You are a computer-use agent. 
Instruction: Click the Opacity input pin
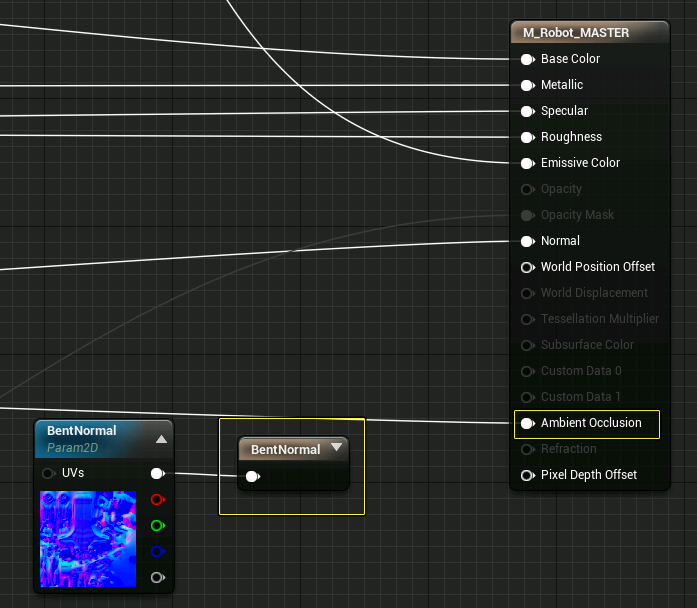pyautogui.click(x=528, y=189)
